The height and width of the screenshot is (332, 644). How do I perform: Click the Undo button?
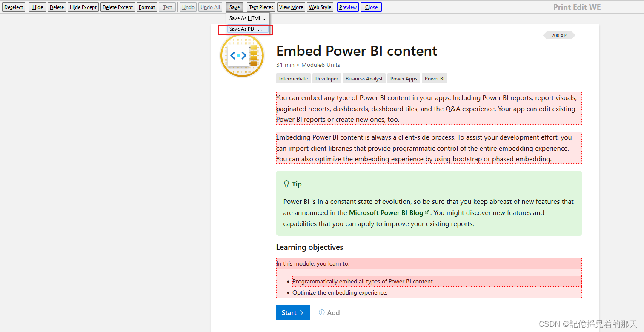coord(188,7)
